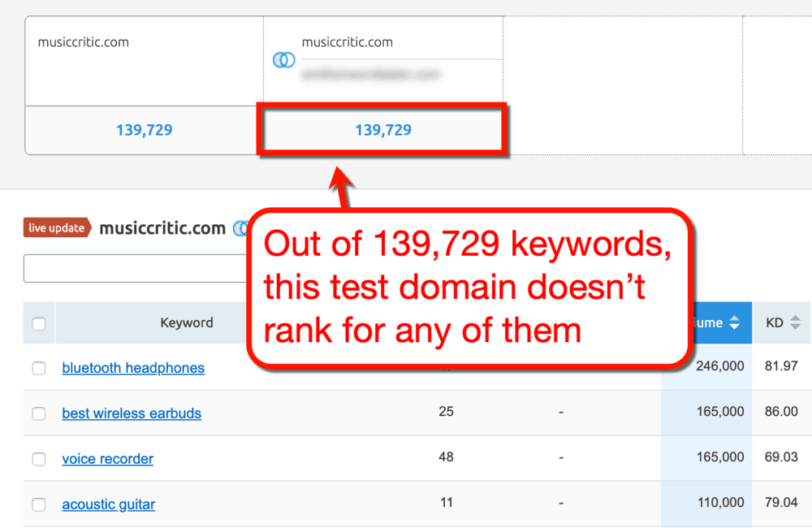Screen dimensions: 812x528
Task: Click inside the keyword search input field
Action: click(x=134, y=268)
